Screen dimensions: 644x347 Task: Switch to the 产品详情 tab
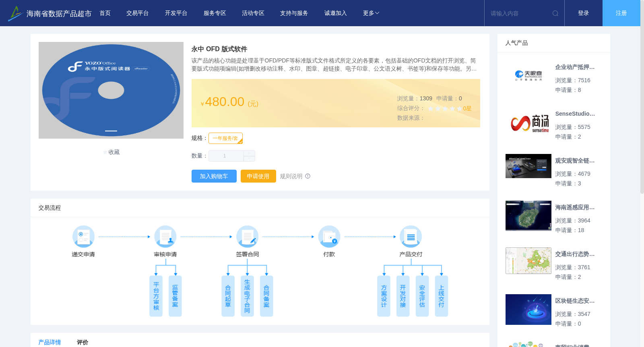point(50,342)
